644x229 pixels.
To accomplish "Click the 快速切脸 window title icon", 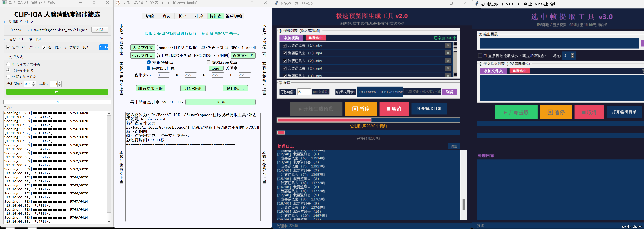I will (x=118, y=3).
